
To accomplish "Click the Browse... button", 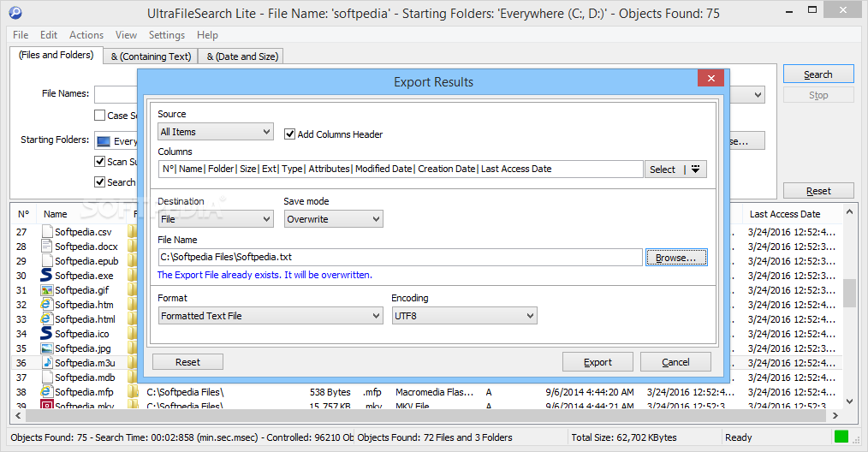I will pyautogui.click(x=676, y=258).
